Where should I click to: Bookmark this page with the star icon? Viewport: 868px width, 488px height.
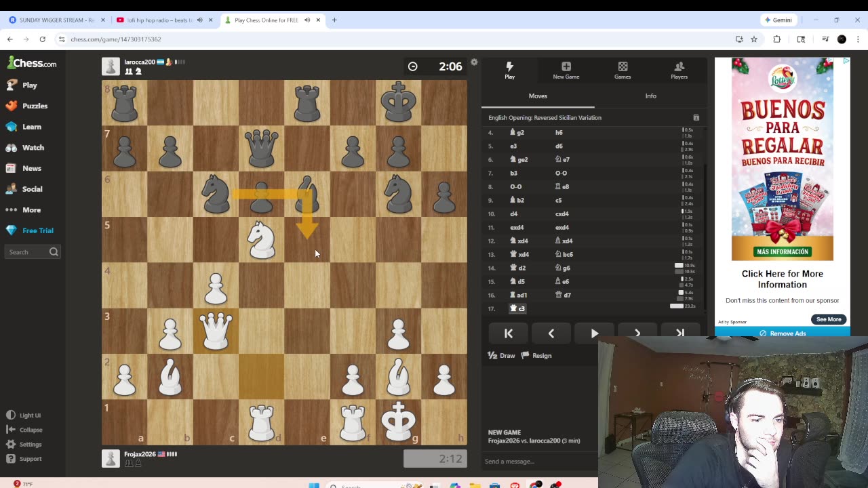[x=754, y=39]
